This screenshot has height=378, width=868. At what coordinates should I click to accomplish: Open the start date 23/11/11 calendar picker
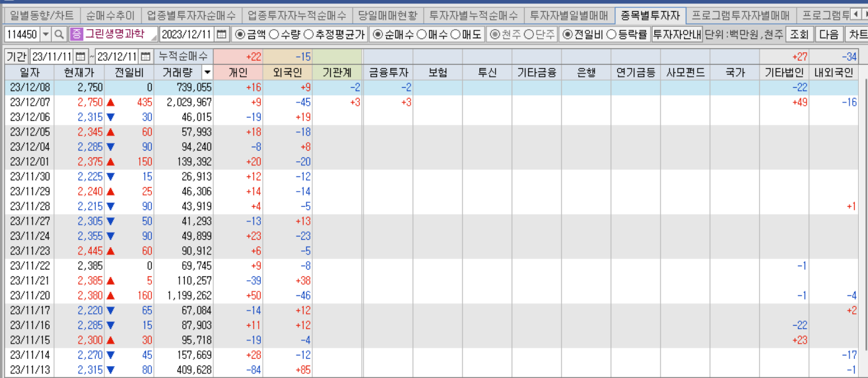[x=81, y=57]
